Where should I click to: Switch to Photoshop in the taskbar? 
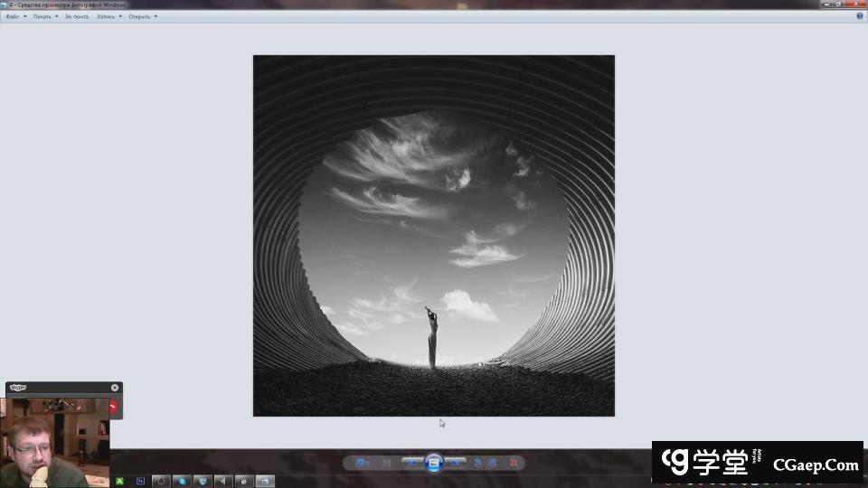[140, 481]
